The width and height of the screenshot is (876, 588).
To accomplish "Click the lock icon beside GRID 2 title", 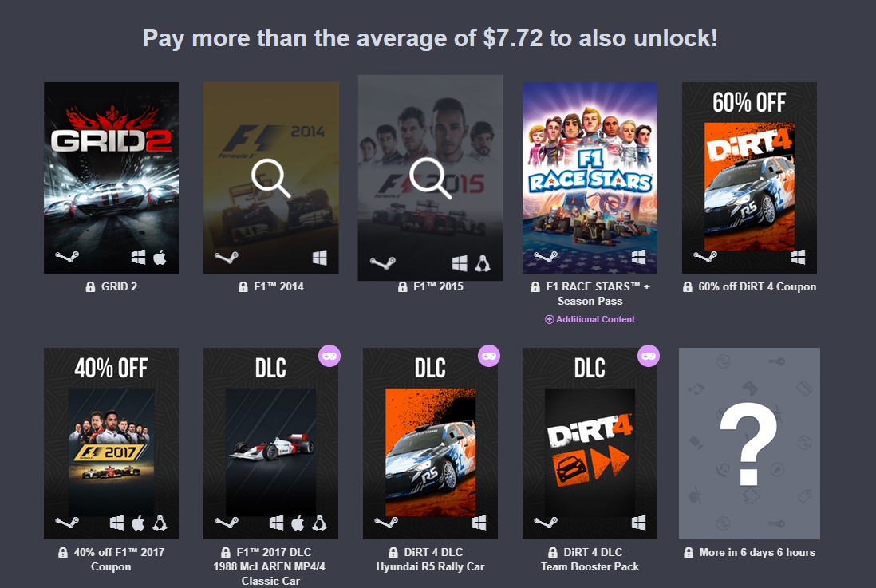I will 90,286.
